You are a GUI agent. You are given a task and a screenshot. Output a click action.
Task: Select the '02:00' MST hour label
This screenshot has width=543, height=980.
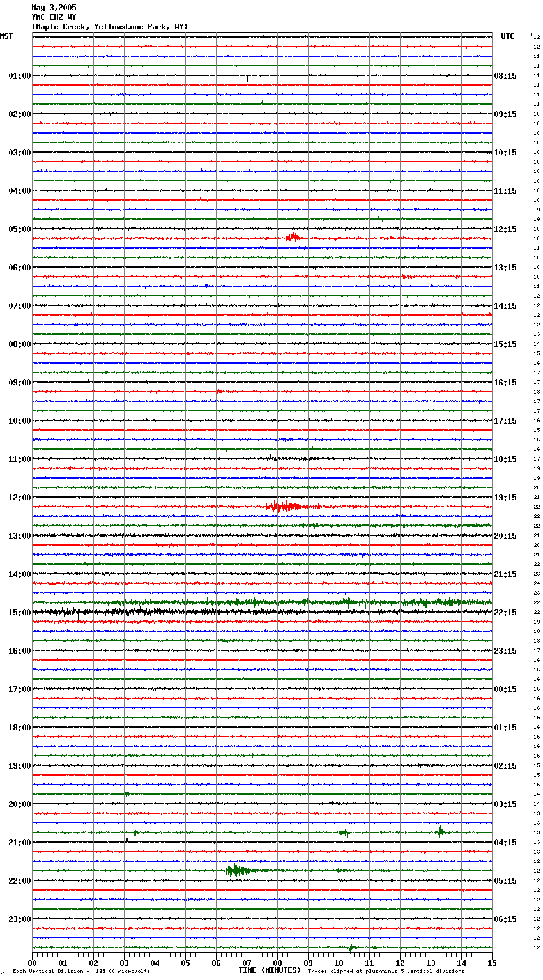20,114
